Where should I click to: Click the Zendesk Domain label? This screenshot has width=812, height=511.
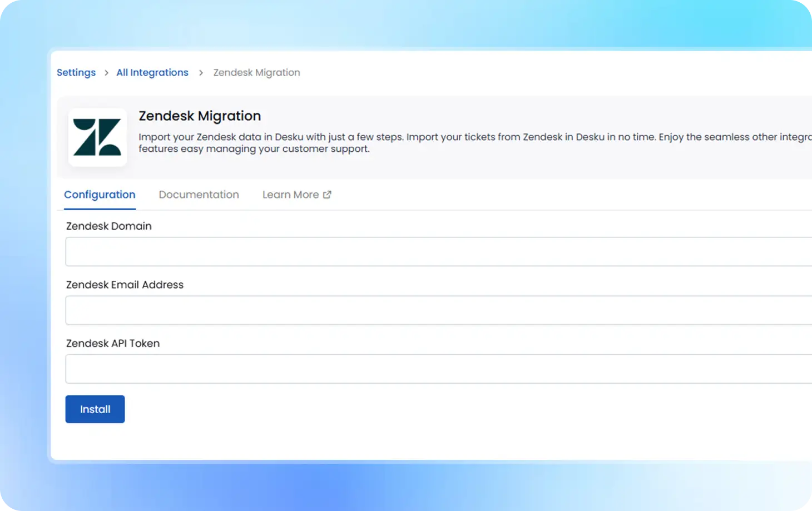(109, 226)
